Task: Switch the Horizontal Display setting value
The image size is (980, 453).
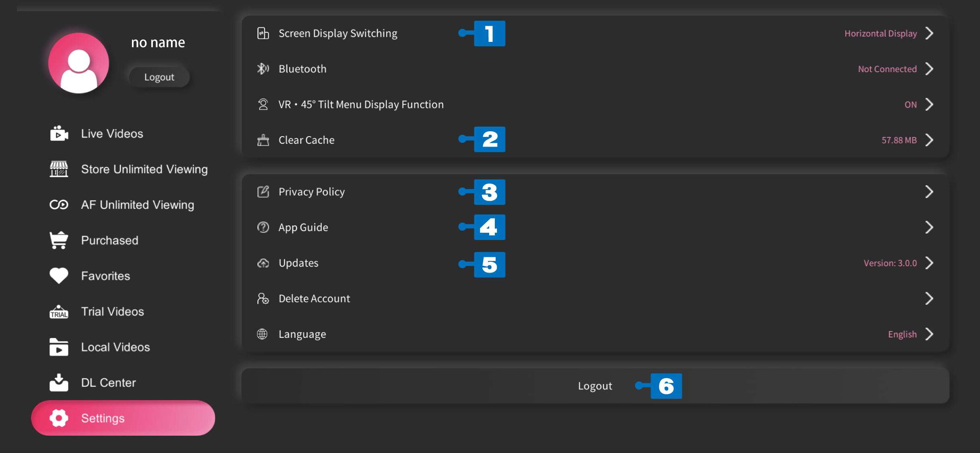Action: [881, 33]
